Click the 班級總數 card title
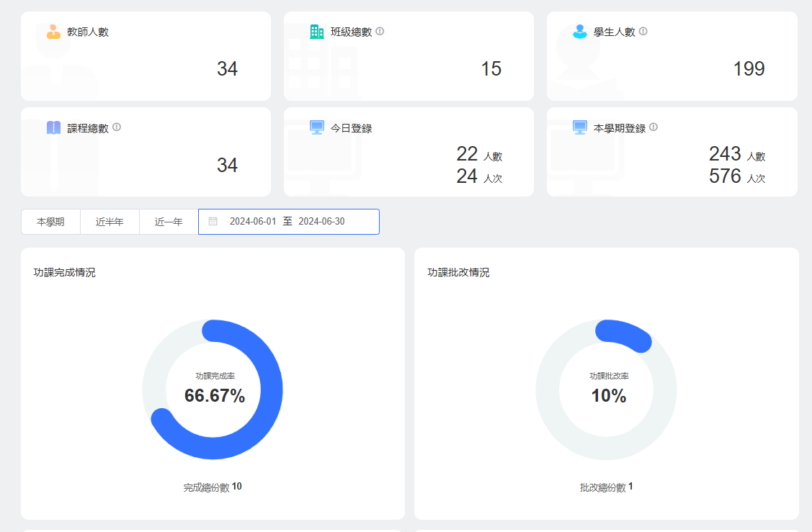 pos(351,32)
